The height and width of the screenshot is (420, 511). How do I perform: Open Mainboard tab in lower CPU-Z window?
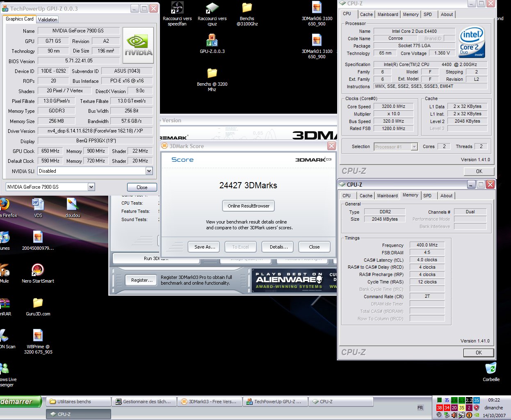tap(387, 196)
